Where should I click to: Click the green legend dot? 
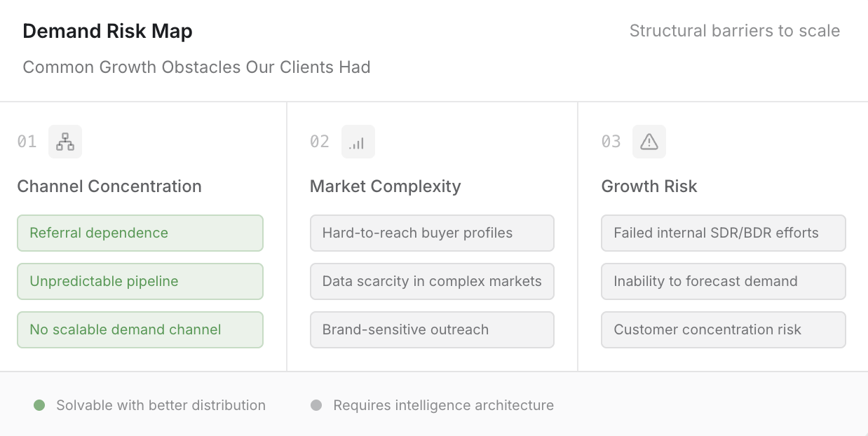(39, 405)
